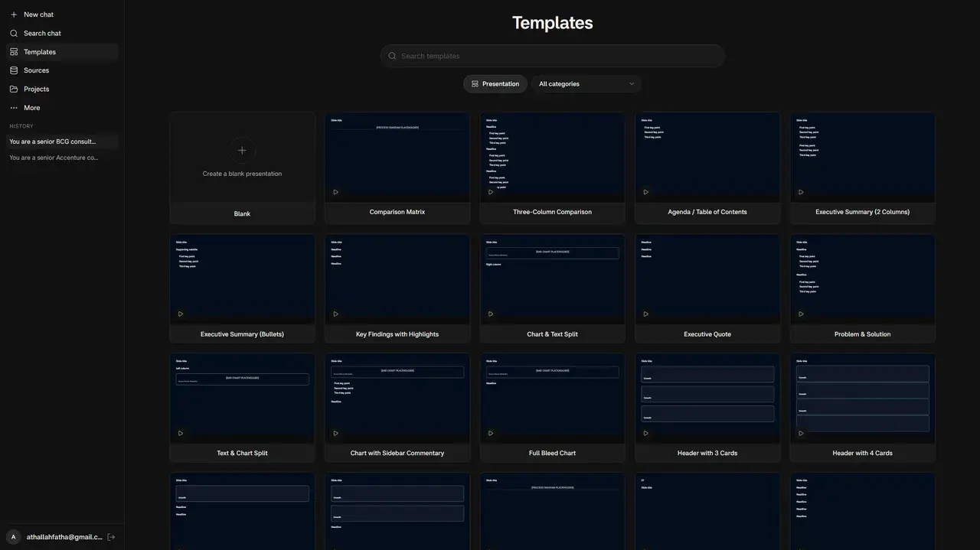Click play icon on Full Bleed Chart card

pyautogui.click(x=491, y=433)
